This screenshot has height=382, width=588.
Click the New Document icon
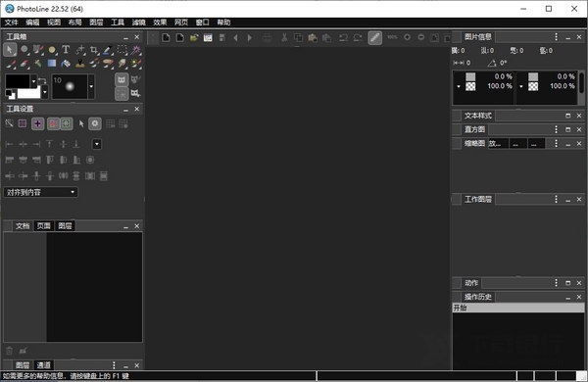click(166, 37)
